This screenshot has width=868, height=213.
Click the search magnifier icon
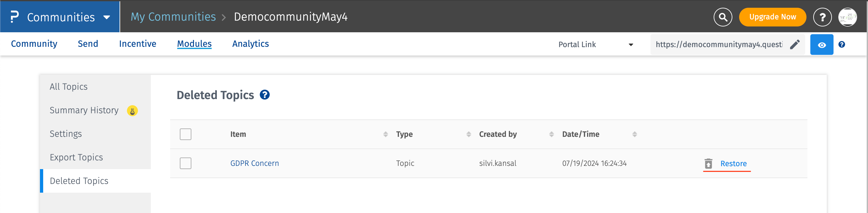pos(723,17)
